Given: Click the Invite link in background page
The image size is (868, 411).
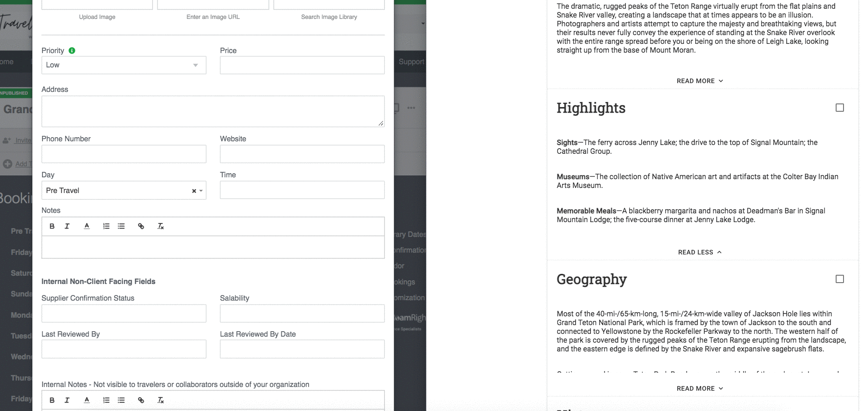Looking at the screenshot, I should [x=23, y=140].
